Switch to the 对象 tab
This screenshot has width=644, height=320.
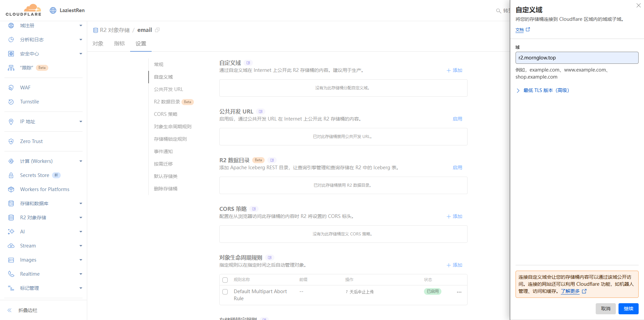(x=98, y=44)
